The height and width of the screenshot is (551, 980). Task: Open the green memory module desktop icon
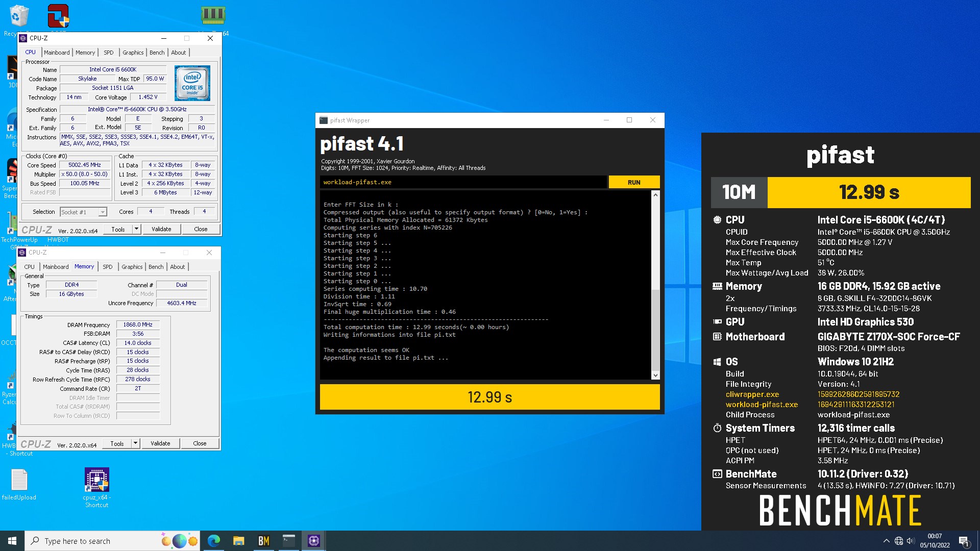(x=213, y=15)
